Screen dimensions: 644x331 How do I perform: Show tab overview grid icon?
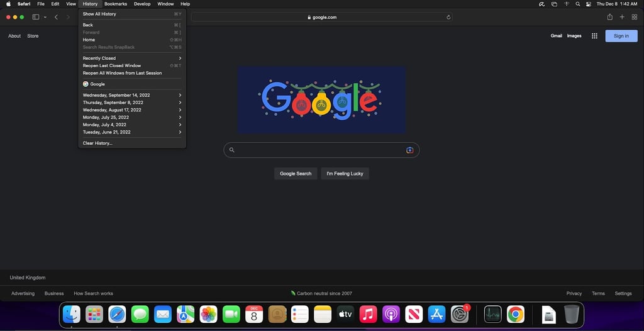[634, 17]
